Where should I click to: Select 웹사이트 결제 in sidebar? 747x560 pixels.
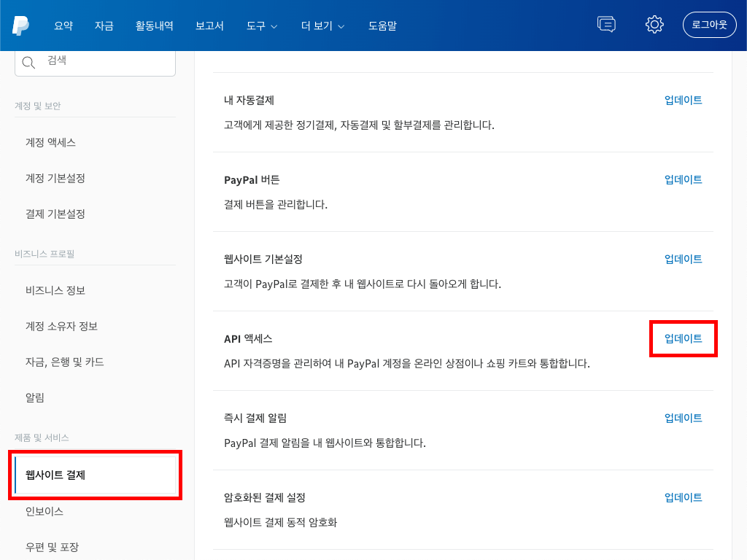tap(96, 475)
